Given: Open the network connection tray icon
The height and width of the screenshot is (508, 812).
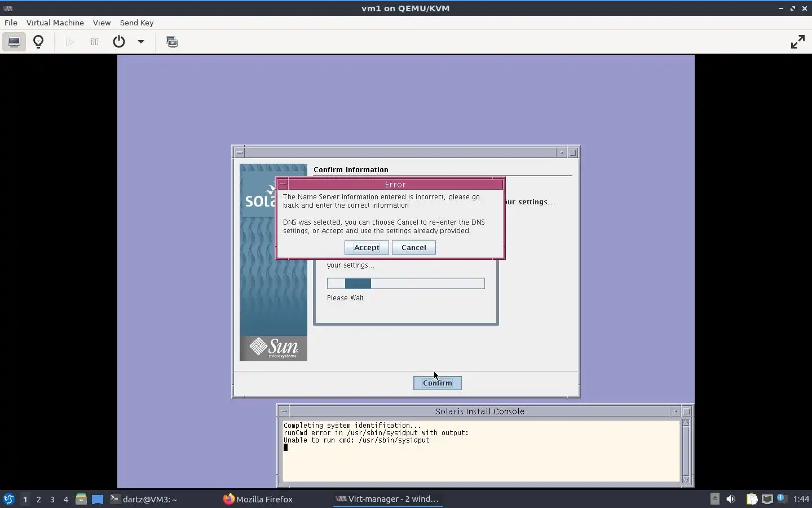Looking at the screenshot, I should tap(767, 499).
